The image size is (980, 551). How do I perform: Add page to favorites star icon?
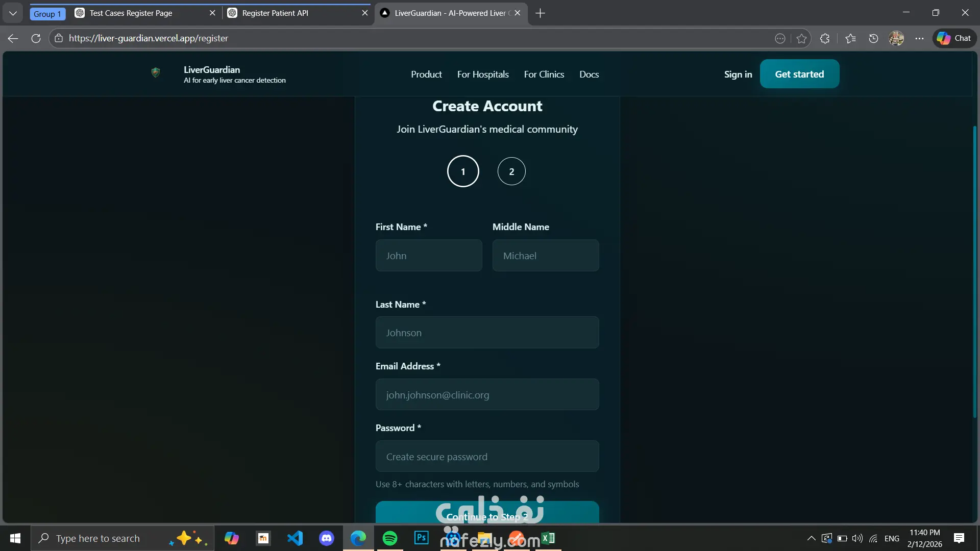(x=801, y=38)
